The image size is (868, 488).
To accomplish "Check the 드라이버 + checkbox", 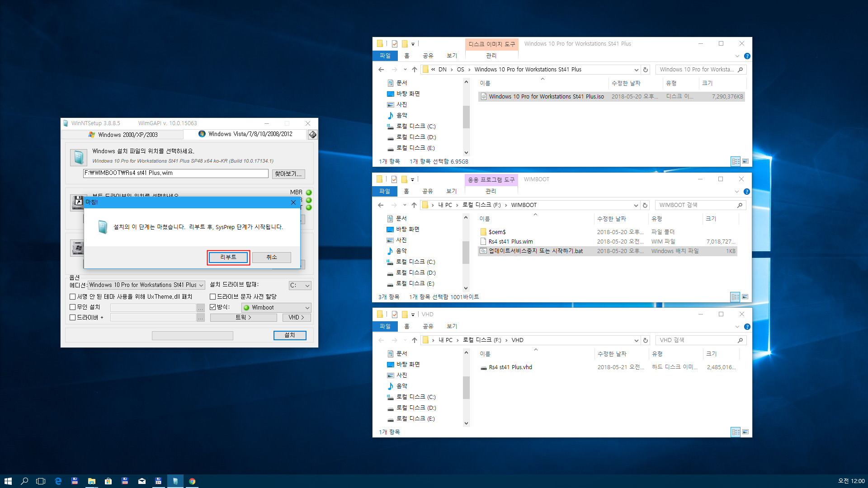I will tap(72, 318).
